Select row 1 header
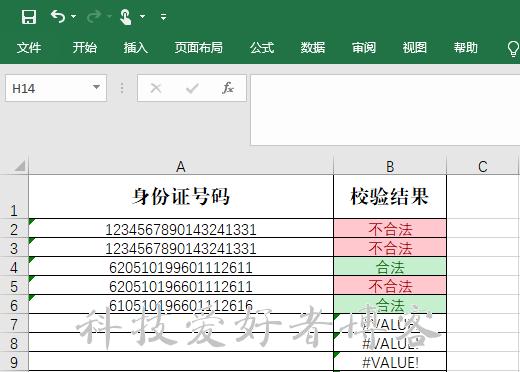Image resolution: width=520 pixels, height=372 pixels. [x=14, y=197]
